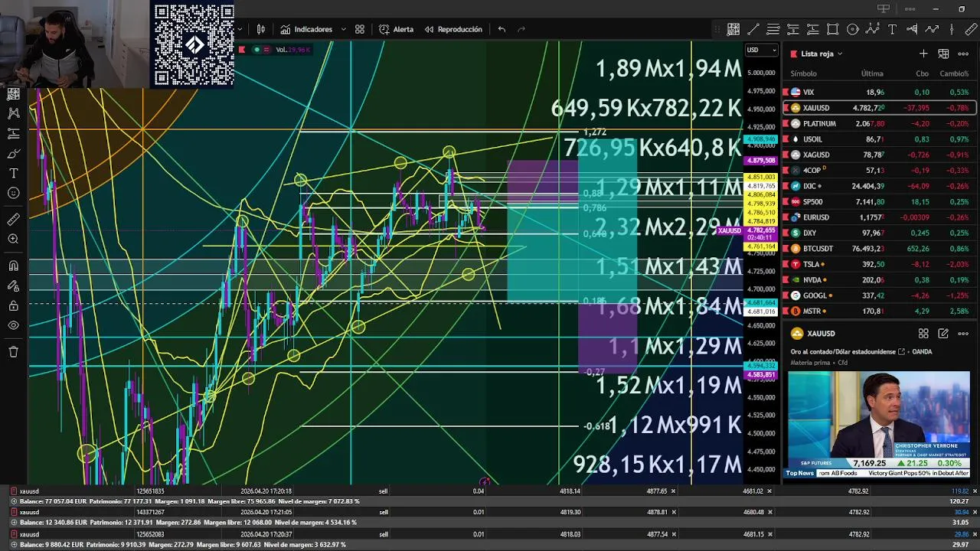This screenshot has width=980, height=551.
Task: Select the brush tool in left sidebar
Action: tap(13, 153)
